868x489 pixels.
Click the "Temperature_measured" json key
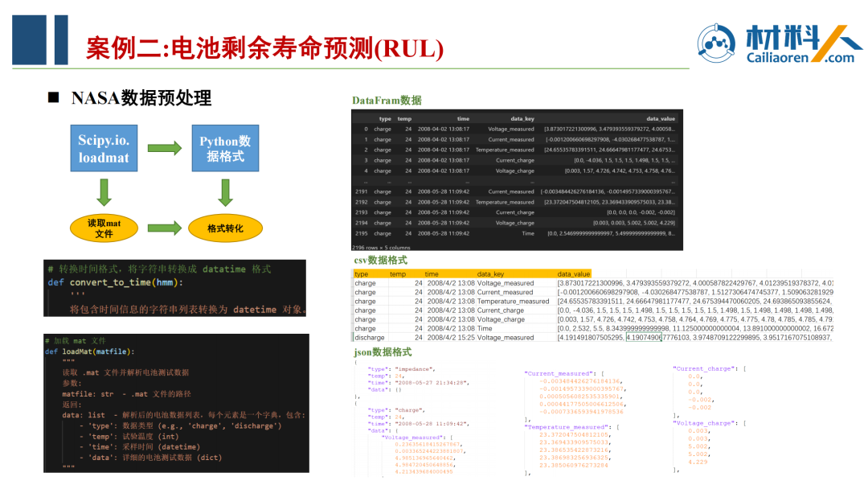tap(567, 427)
